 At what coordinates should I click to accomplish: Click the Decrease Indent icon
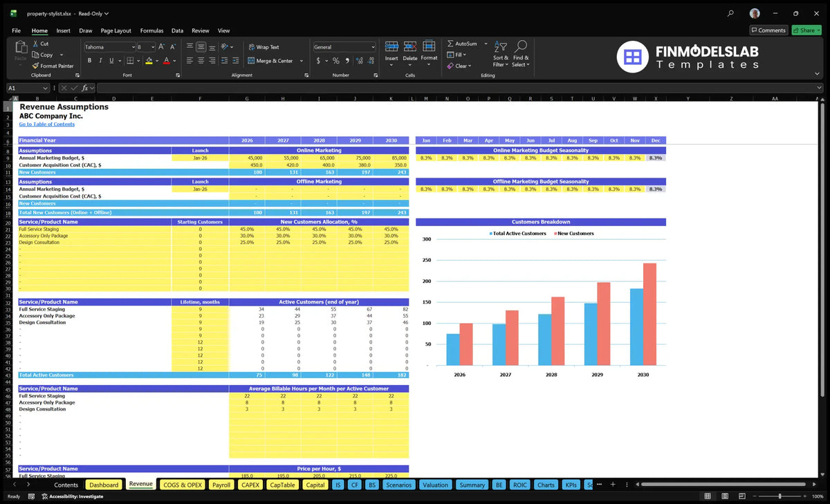(225, 61)
